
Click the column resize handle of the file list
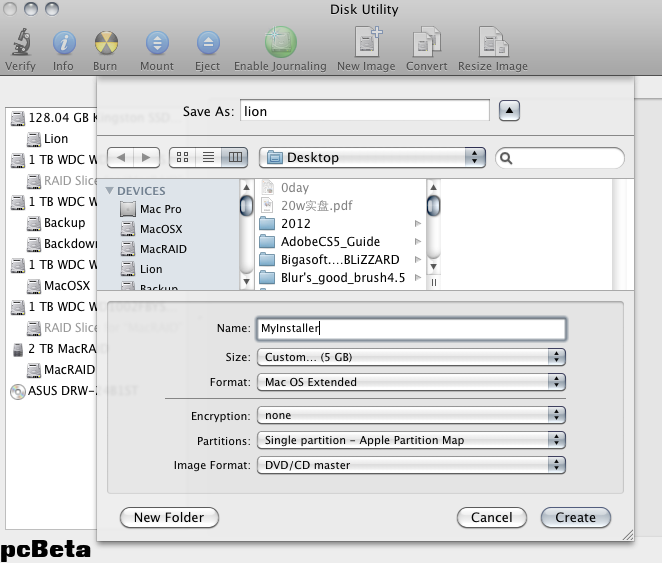click(x=434, y=283)
